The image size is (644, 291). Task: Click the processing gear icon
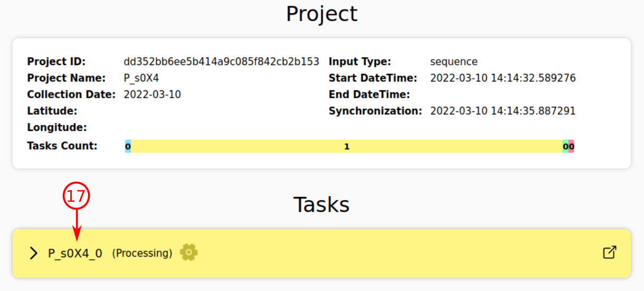click(x=188, y=253)
